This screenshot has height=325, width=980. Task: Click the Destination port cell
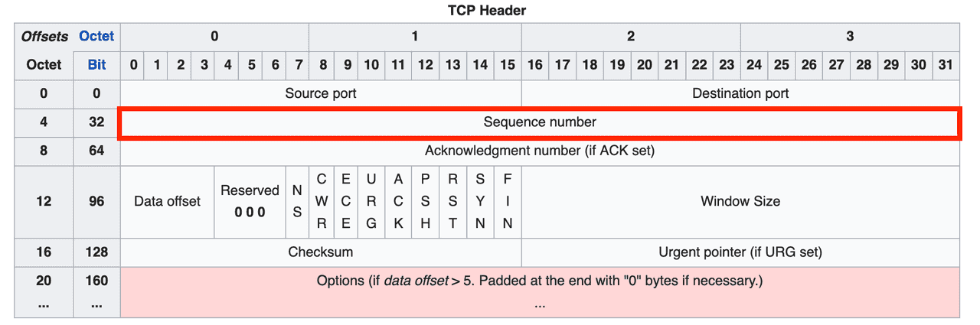(x=740, y=94)
